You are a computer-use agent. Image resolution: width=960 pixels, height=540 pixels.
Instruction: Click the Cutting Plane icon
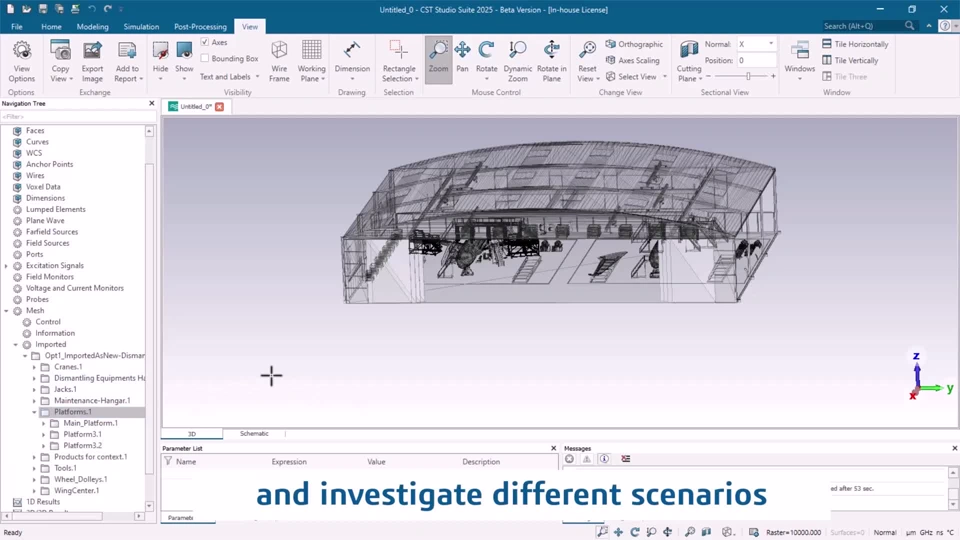coord(689,50)
